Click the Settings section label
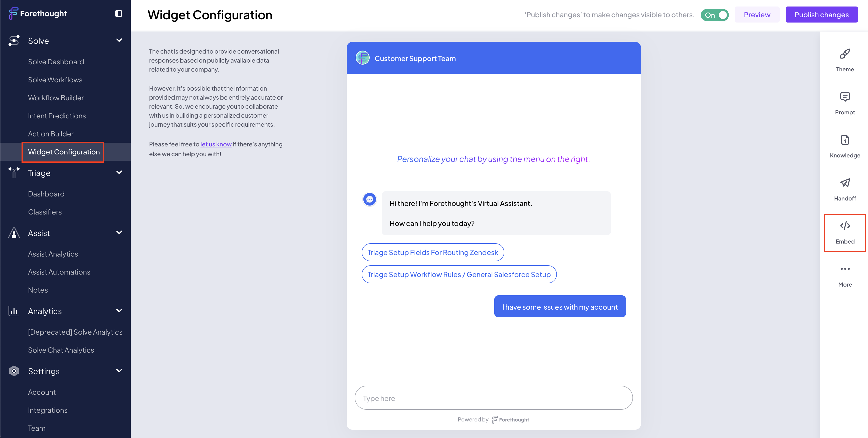This screenshot has width=868, height=438. coord(44,371)
